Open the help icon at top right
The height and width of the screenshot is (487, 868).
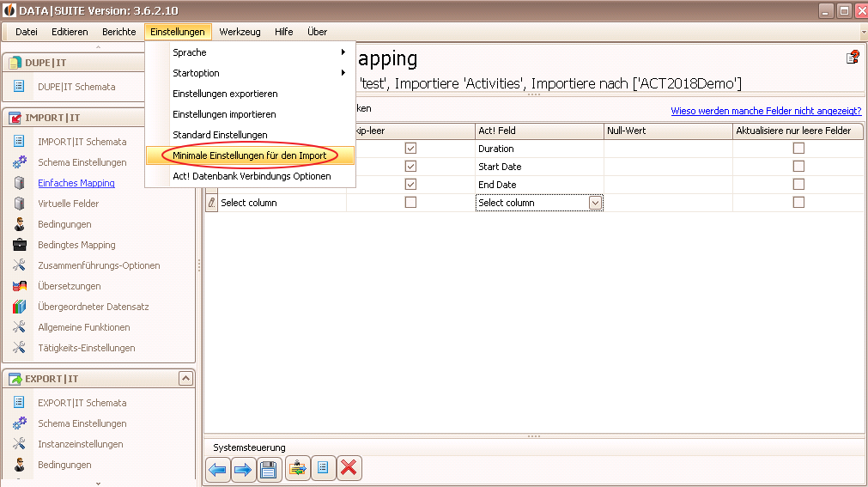click(x=853, y=57)
